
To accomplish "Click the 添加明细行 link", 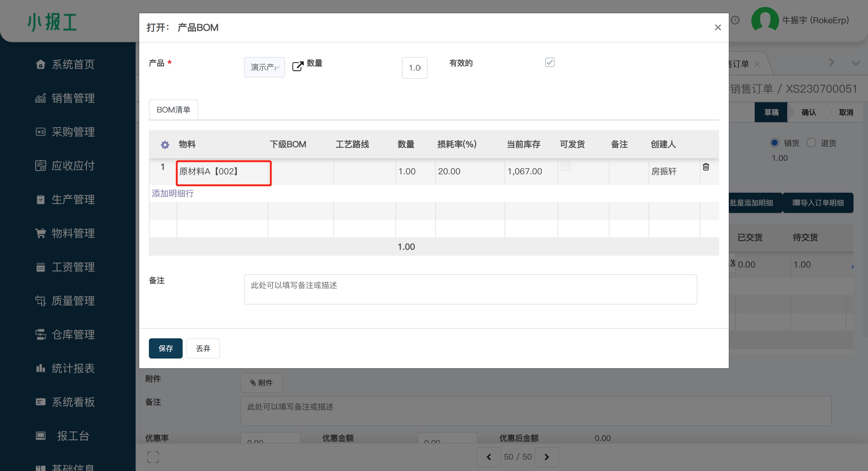I will [x=172, y=194].
